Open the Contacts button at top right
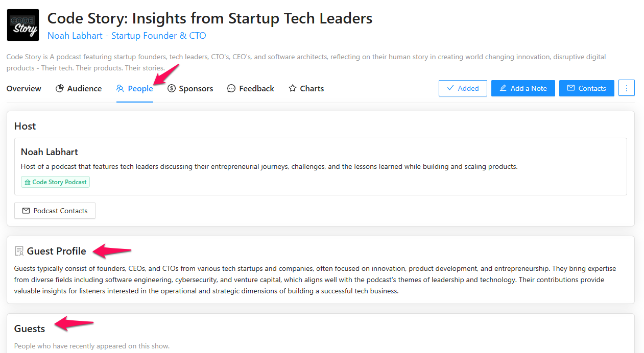Screen dimensions: 644x353 587,88
